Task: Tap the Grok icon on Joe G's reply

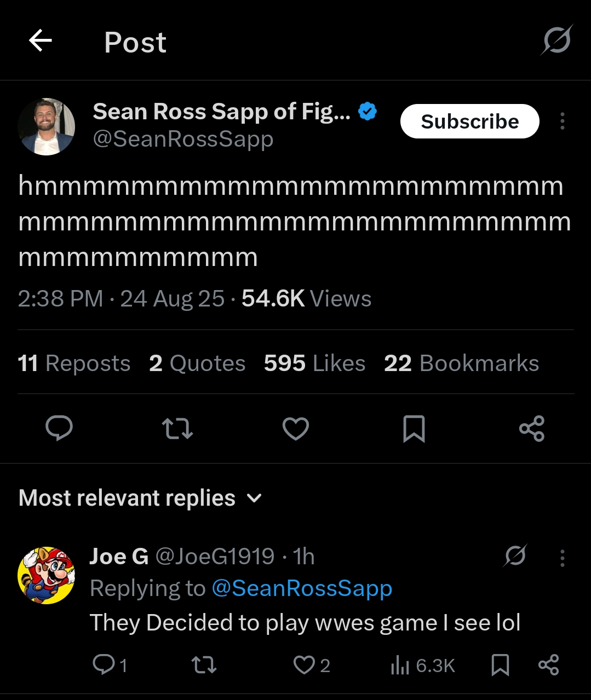Action: (x=515, y=556)
